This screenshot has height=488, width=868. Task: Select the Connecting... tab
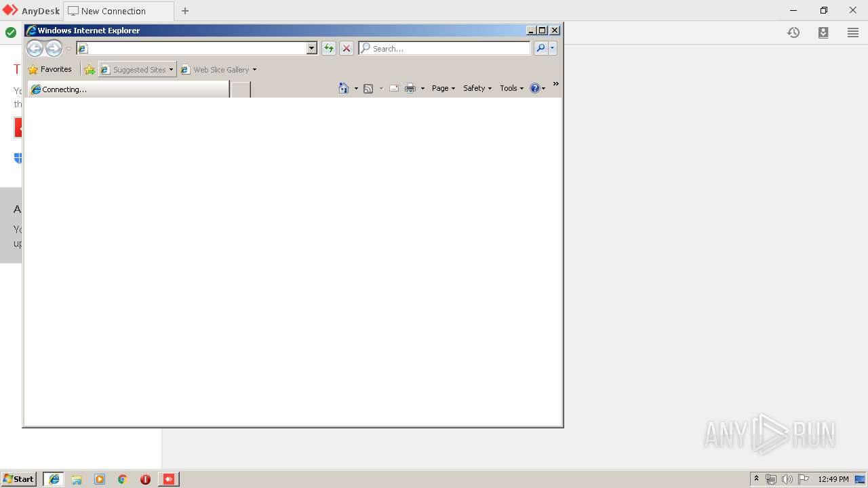coord(128,89)
